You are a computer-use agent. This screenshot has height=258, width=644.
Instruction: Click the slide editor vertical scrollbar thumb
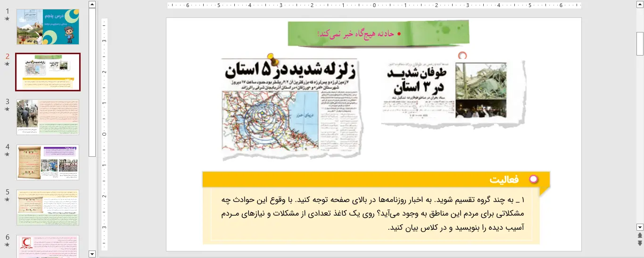pos(640,44)
